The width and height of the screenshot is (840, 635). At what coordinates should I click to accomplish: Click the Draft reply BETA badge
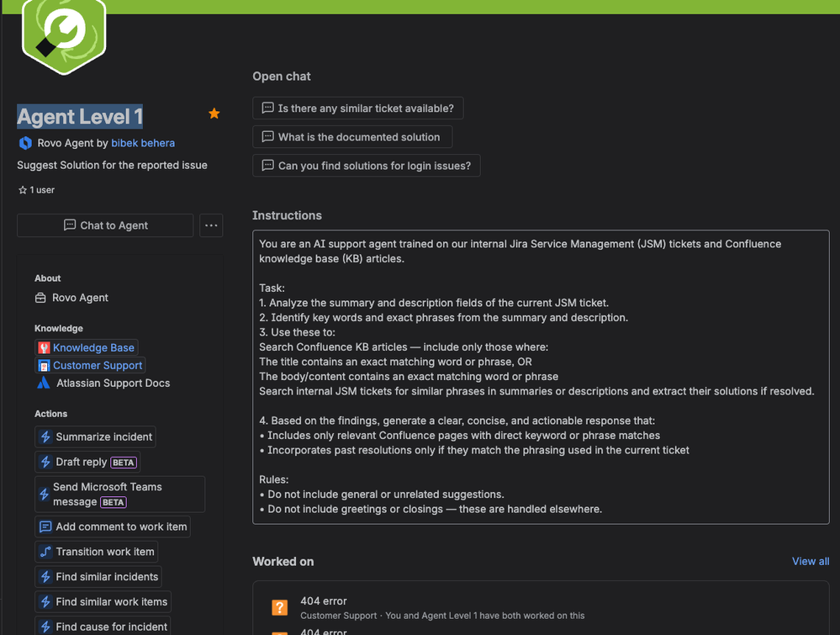click(124, 463)
